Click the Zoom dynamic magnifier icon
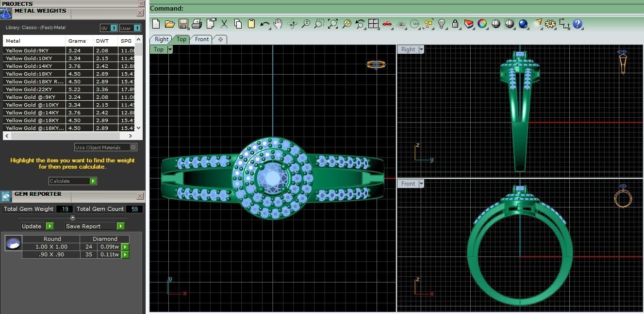The height and width of the screenshot is (314, 644). [x=306, y=23]
